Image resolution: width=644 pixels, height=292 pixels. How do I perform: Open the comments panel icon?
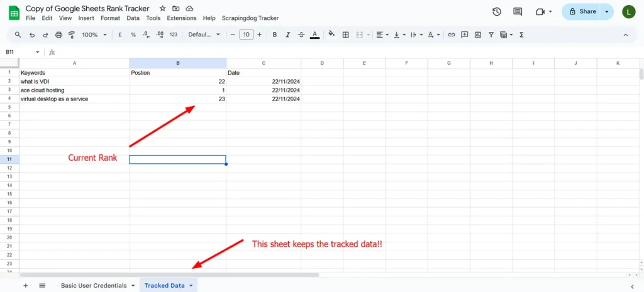point(518,12)
